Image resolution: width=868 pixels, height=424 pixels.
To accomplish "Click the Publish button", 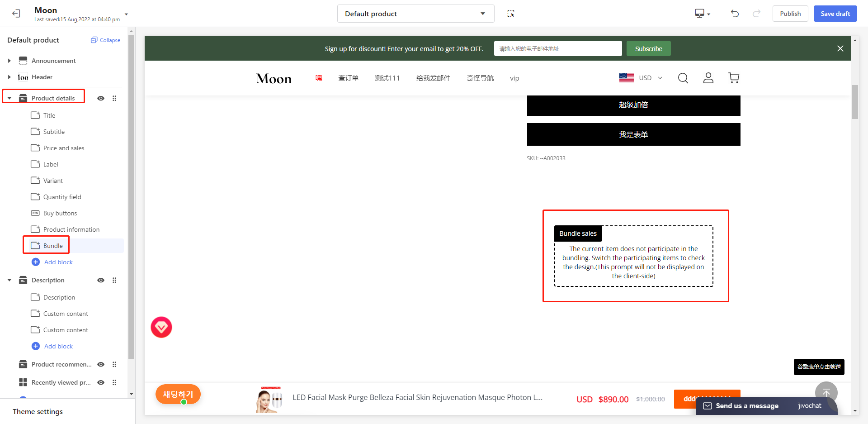I will 790,14.
